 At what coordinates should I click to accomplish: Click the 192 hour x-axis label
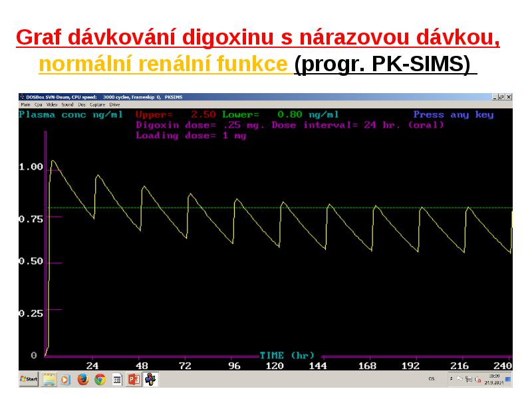click(410, 366)
